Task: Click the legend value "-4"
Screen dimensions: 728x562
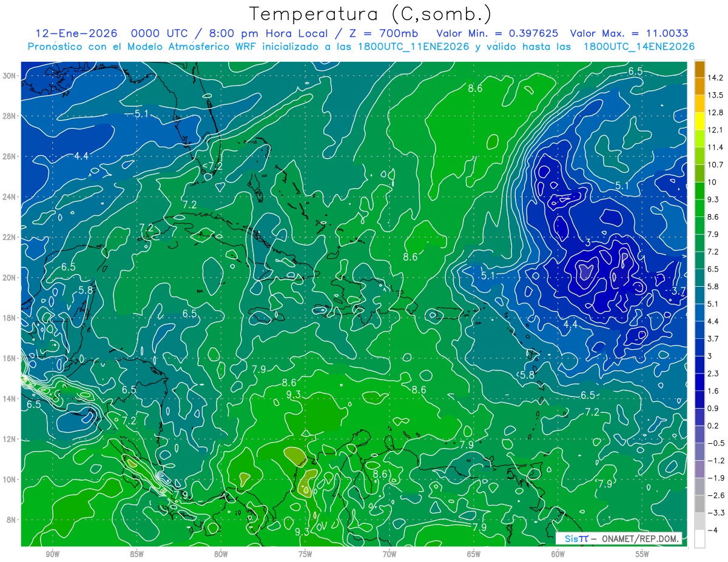Action: pyautogui.click(x=712, y=530)
